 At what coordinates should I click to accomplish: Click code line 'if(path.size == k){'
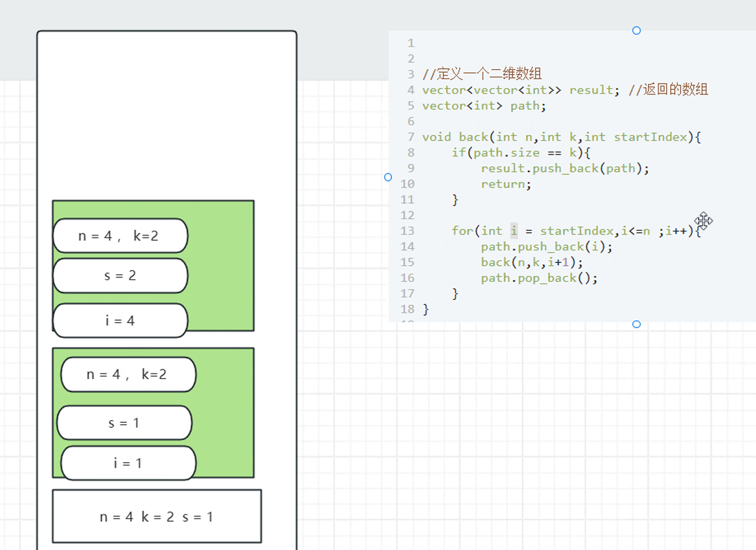520,153
